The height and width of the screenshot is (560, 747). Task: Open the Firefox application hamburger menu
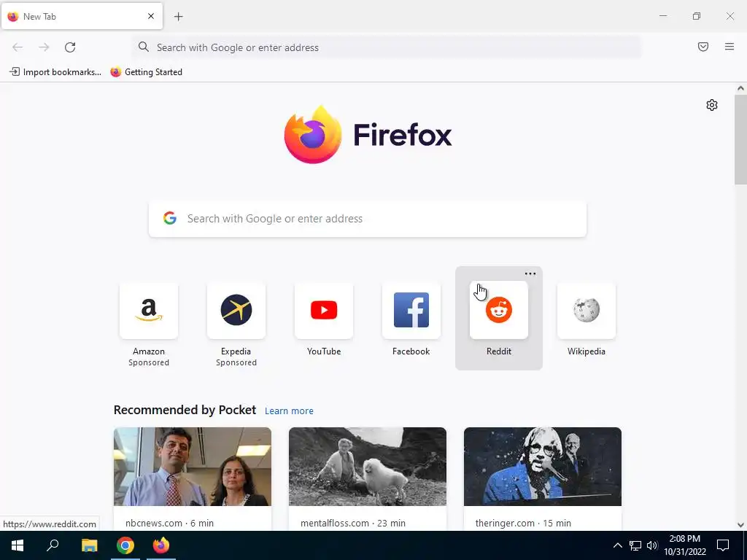pos(729,47)
